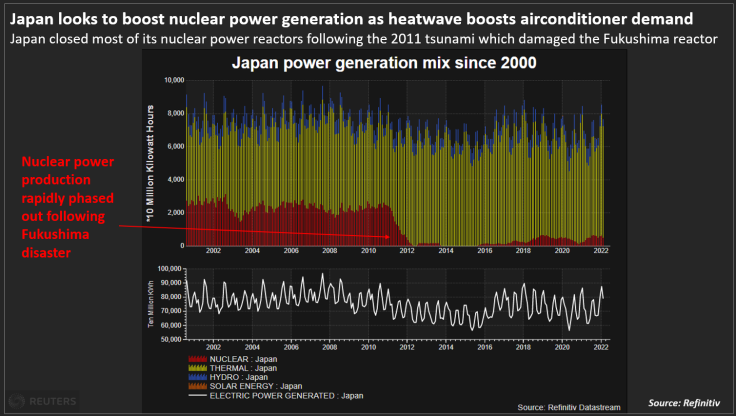Click the 2016 label under upper chart

[485, 251]
